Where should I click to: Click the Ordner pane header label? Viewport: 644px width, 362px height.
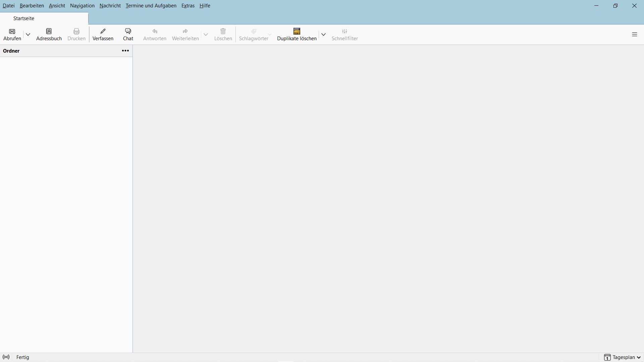point(11,51)
